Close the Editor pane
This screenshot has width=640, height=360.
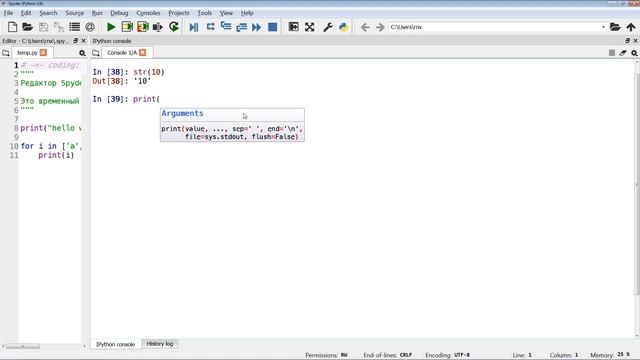point(84,41)
